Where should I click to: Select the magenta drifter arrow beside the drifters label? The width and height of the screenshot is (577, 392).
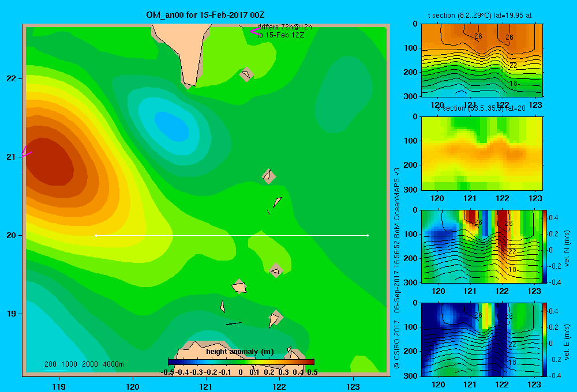255,31
